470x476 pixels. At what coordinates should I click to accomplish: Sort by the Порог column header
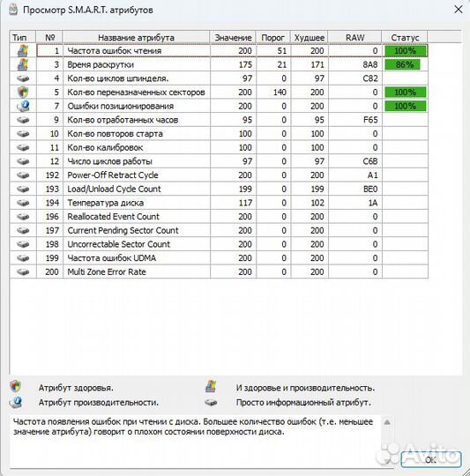tap(273, 37)
